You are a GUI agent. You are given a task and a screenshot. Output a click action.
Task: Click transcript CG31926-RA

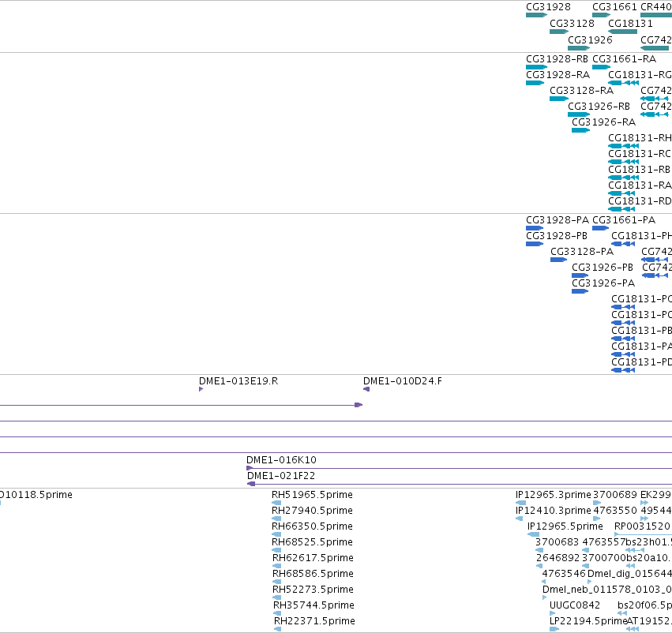(580, 130)
